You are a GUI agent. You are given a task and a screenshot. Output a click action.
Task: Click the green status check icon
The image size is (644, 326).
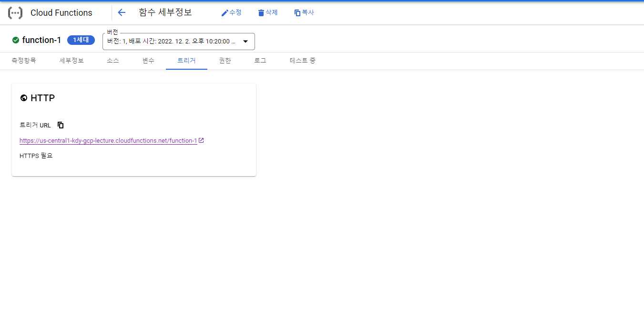coord(16,40)
